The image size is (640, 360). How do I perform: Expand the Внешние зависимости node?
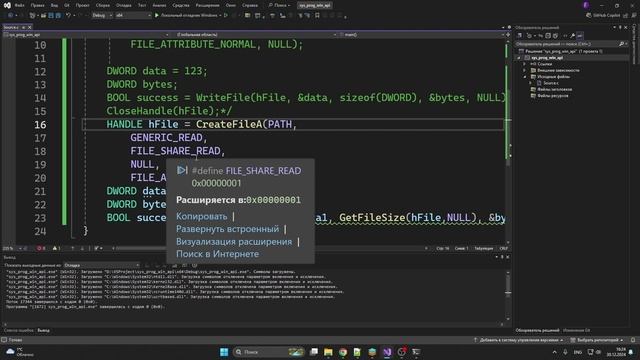[525, 70]
